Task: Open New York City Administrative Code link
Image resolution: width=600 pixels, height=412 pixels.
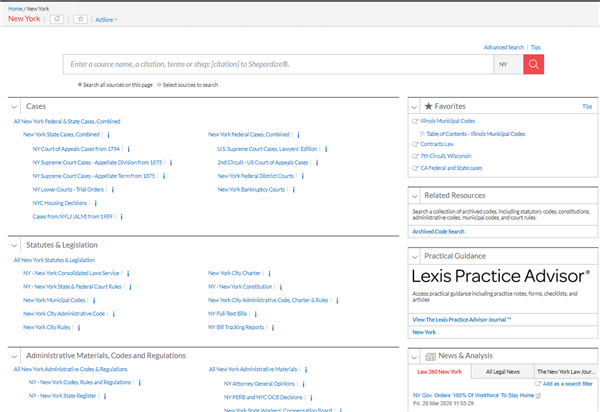Action: coord(64,314)
